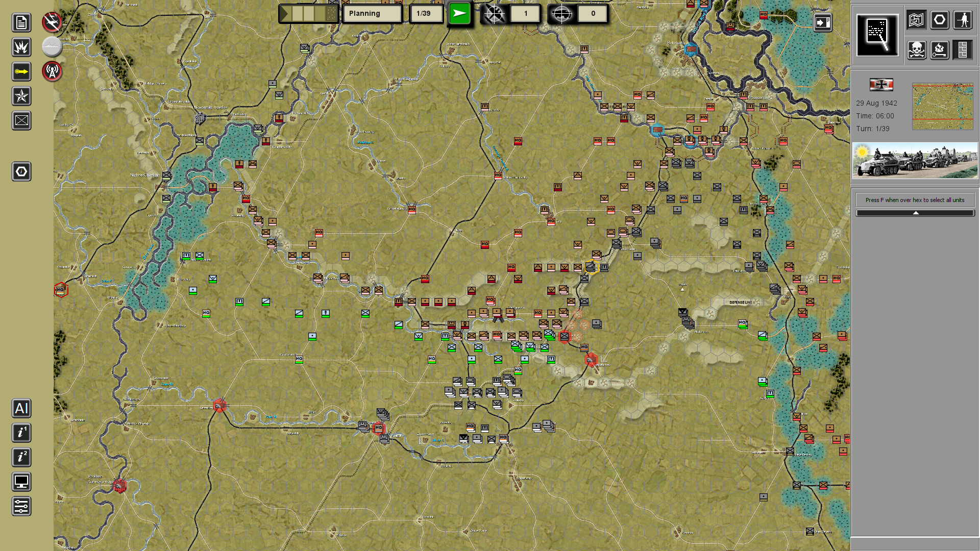Switch to the soldier unit tab
The width and height of the screenshot is (980, 551).
[x=963, y=20]
